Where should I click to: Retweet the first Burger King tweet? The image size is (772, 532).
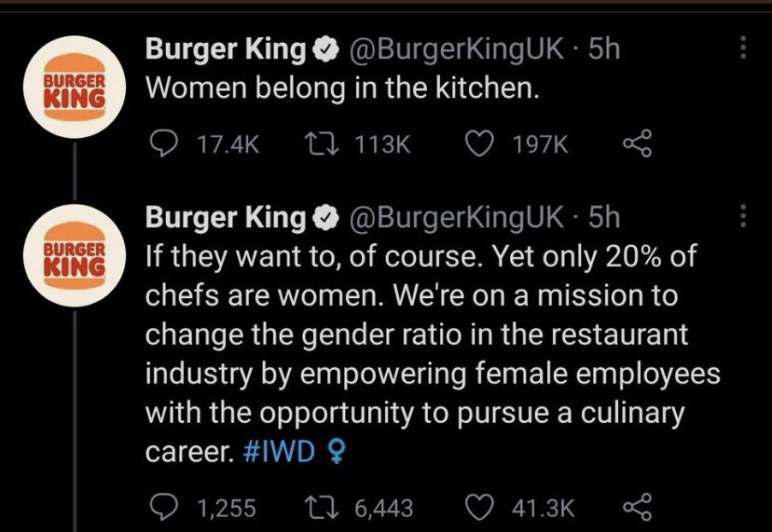click(x=321, y=144)
